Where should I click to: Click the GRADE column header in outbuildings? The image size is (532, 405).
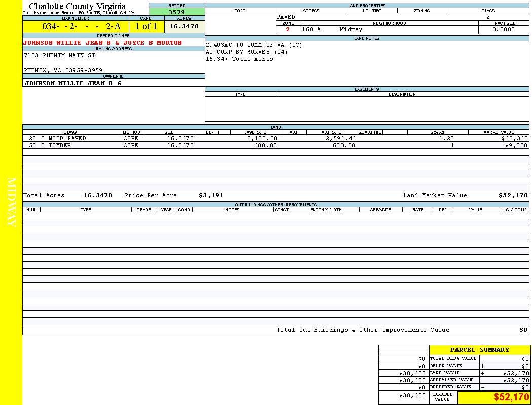[144, 210]
